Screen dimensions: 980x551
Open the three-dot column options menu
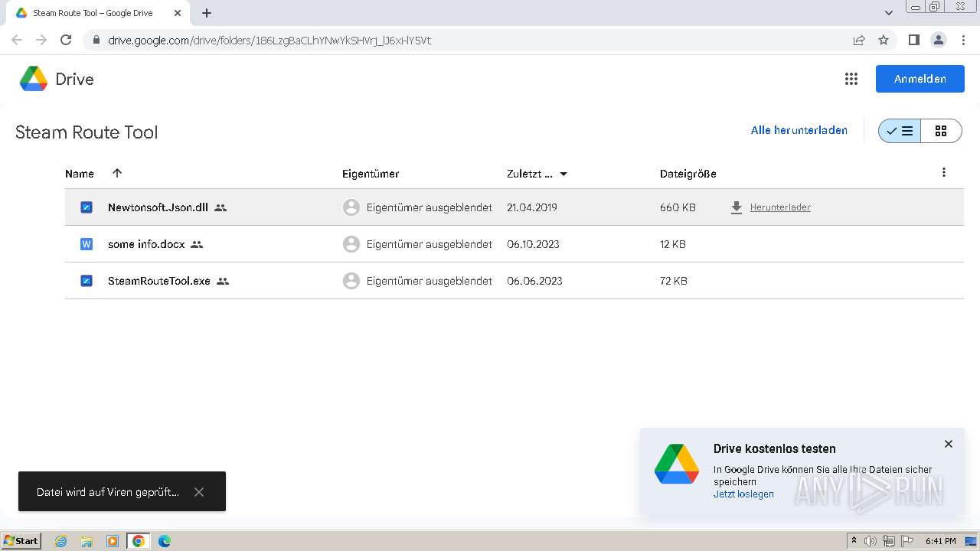[x=944, y=173]
